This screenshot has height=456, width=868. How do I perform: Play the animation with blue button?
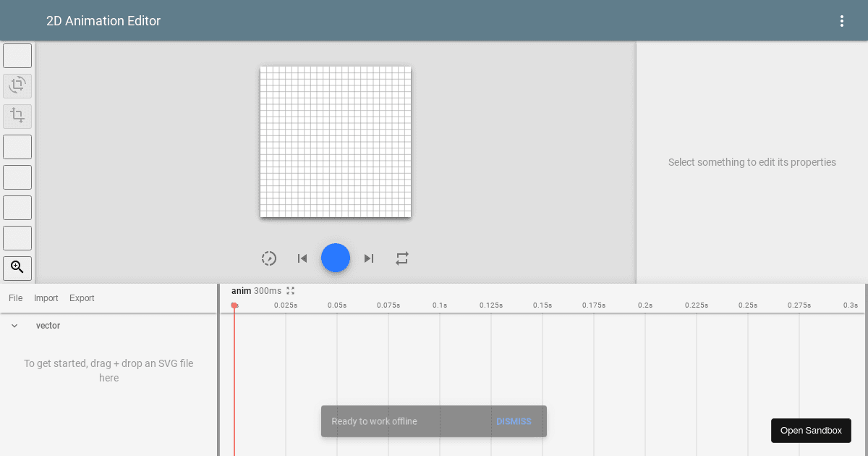tap(336, 258)
